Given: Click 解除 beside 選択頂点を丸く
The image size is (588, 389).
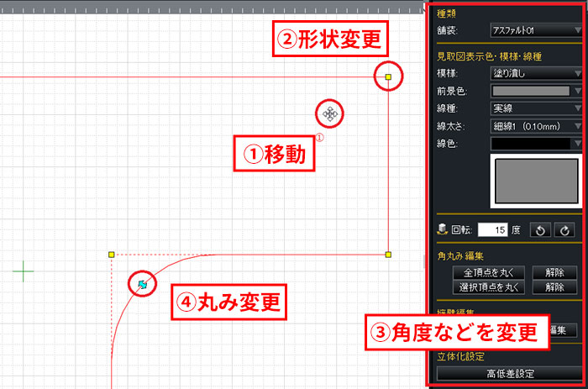Looking at the screenshot, I should [x=554, y=287].
